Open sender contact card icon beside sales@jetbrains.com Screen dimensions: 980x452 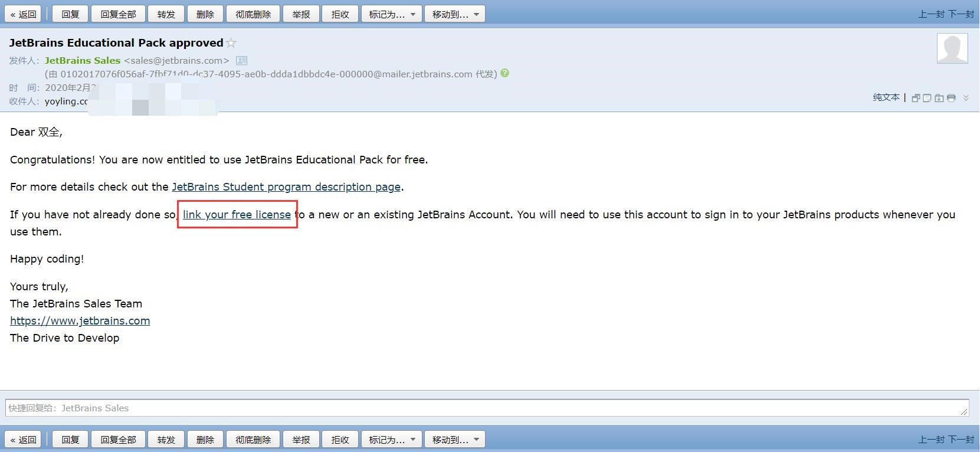click(x=242, y=60)
